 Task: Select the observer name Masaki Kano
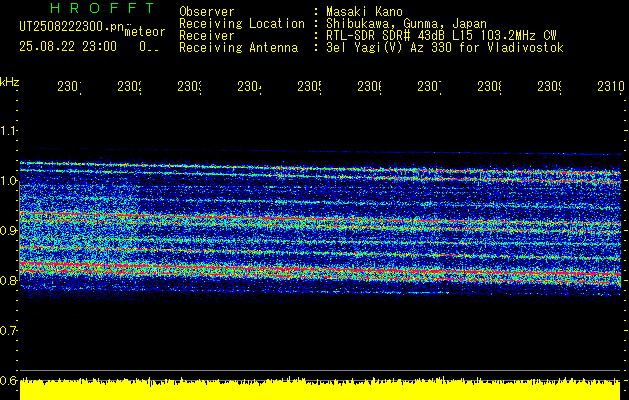[x=364, y=11]
